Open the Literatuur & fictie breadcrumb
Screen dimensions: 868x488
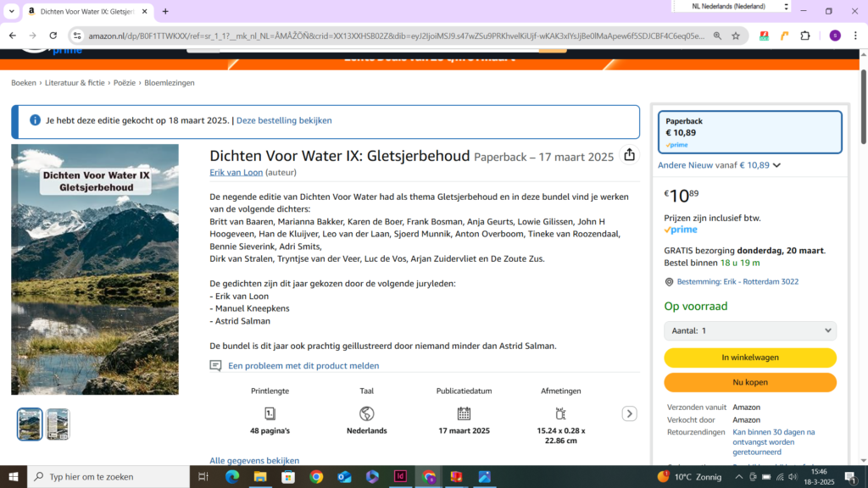pyautogui.click(x=75, y=83)
